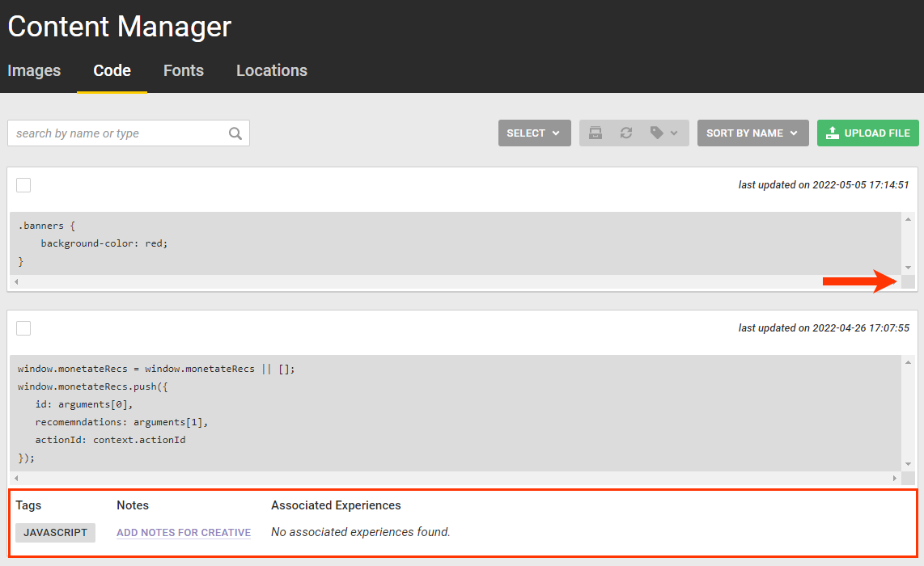Click down arrow of .banners code scrollbar
Viewport: 924px width, 566px height.
click(x=908, y=268)
